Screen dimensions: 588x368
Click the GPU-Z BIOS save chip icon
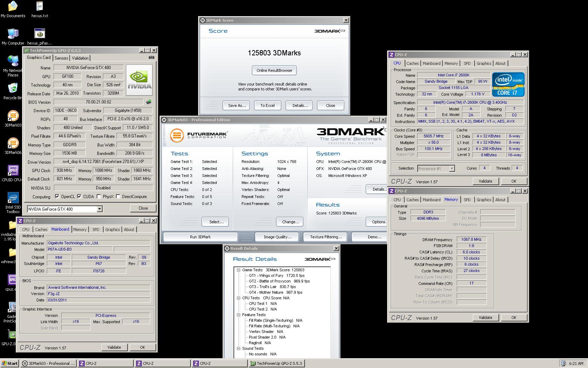pyautogui.click(x=149, y=102)
